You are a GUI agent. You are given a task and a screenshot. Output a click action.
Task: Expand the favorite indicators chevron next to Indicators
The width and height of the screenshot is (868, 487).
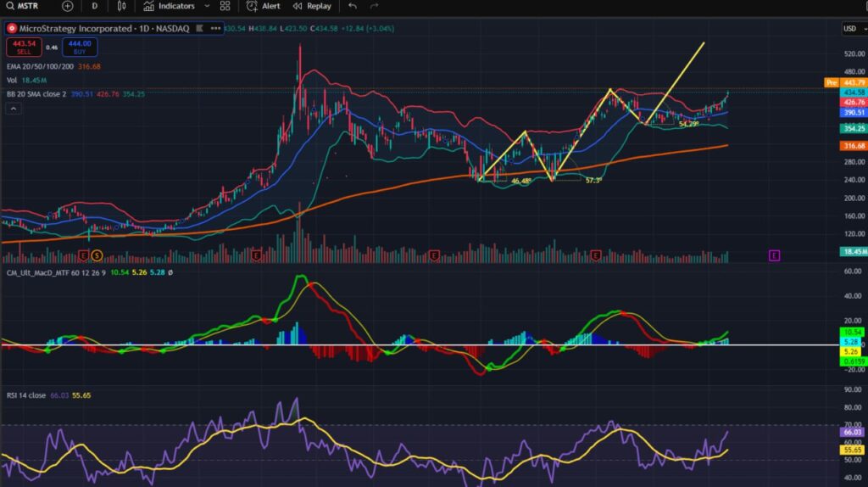click(207, 6)
